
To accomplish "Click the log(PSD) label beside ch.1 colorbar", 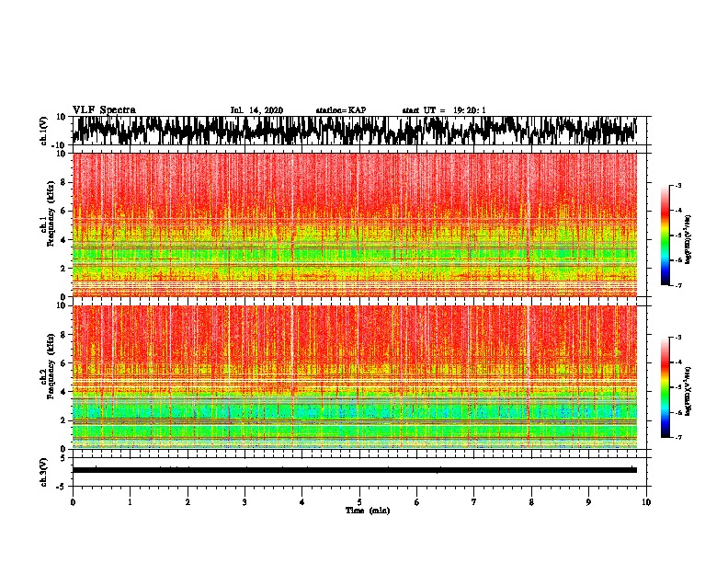I will point(688,240).
